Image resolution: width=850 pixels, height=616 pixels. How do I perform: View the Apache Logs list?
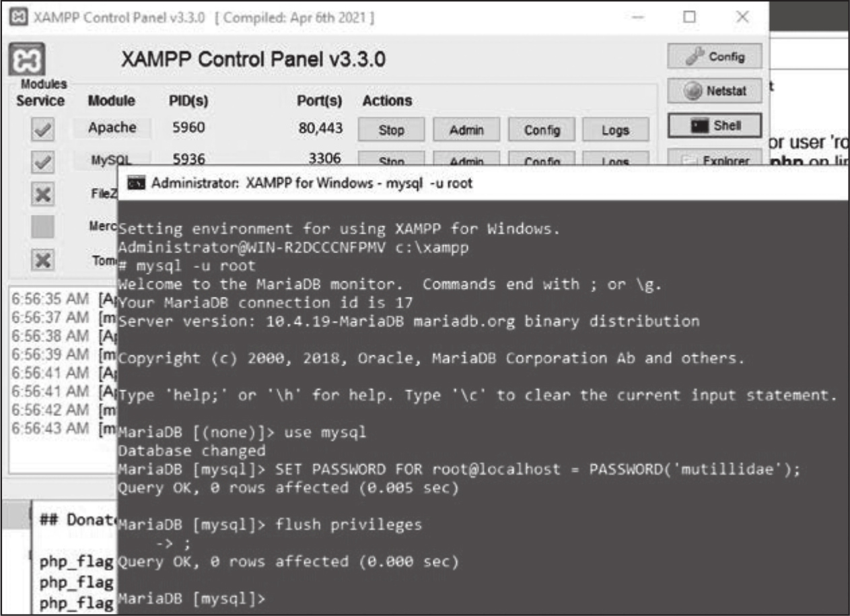(616, 130)
